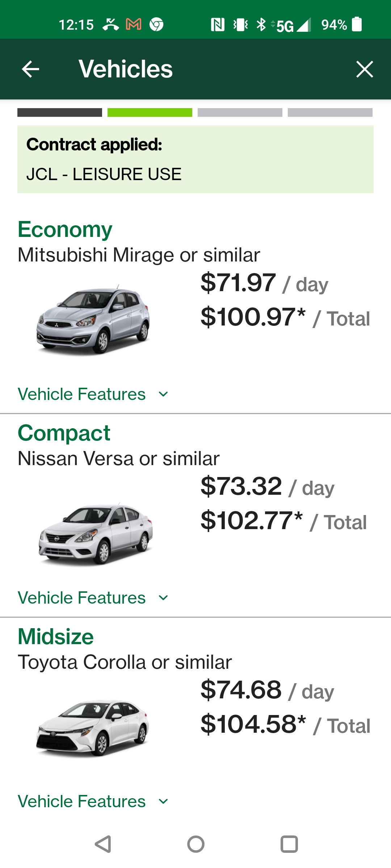This screenshot has height=868, width=391.
Task: Expand Vehicle Features for Toyota Corolla
Action: (x=93, y=801)
